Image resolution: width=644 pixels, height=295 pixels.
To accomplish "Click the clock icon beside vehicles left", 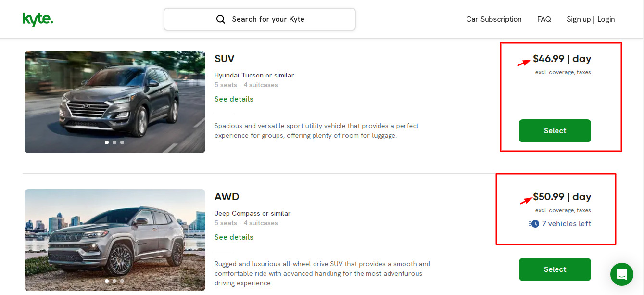I will tap(534, 223).
